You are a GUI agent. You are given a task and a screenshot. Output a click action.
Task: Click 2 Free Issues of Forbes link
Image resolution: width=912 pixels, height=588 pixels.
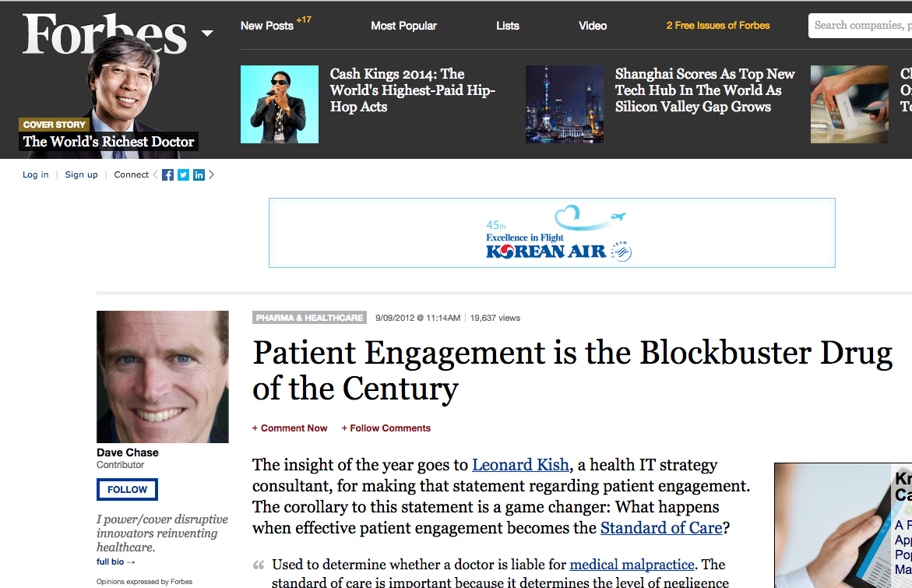(x=717, y=26)
